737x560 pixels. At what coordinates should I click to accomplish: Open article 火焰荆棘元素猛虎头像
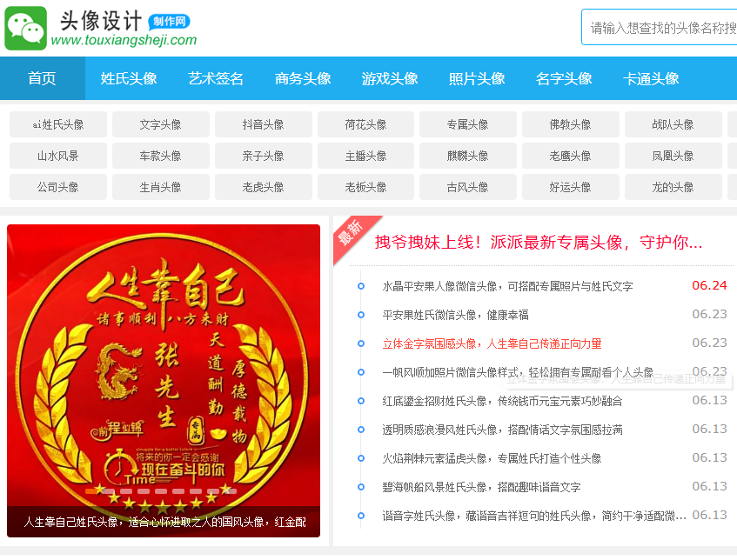[492, 458]
